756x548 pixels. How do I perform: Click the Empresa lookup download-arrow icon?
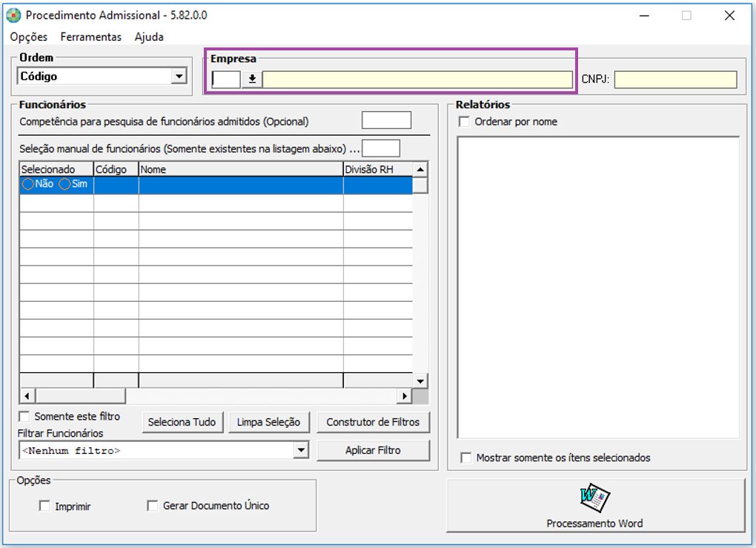[x=252, y=79]
